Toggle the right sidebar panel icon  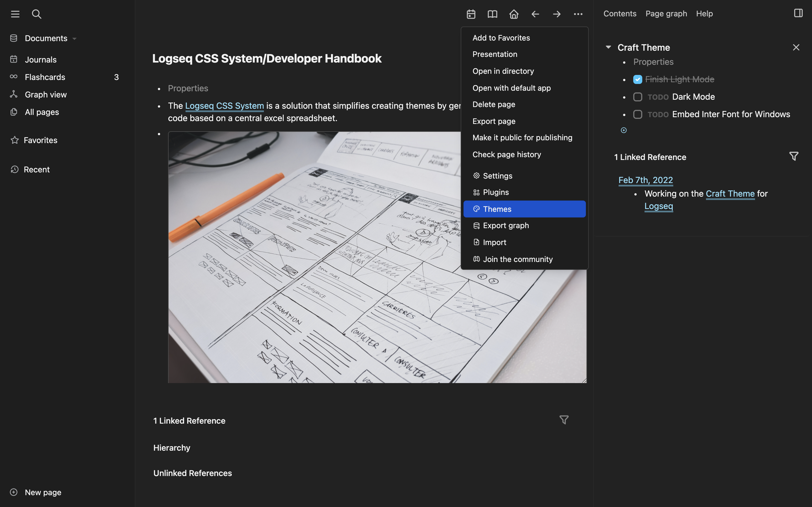798,13
